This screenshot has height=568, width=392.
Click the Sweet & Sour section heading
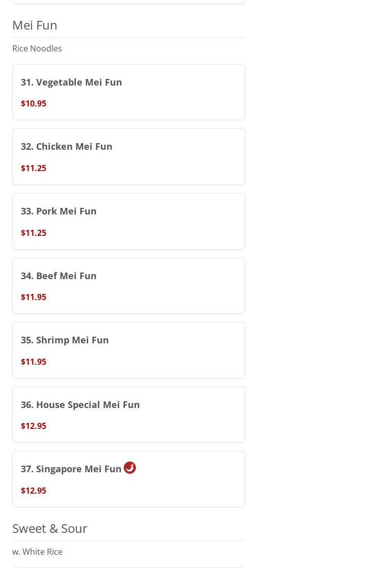(x=50, y=528)
